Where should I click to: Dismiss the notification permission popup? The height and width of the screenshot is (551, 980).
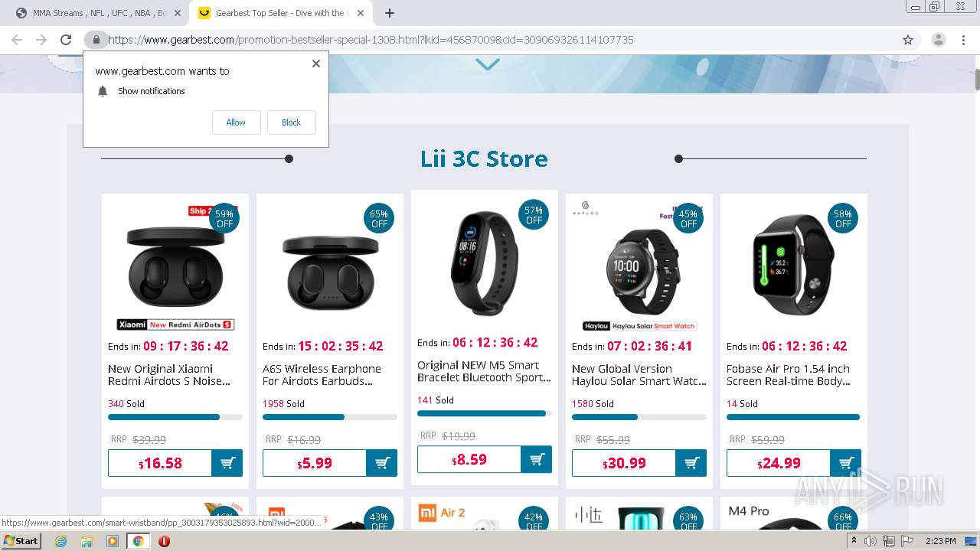pos(316,64)
